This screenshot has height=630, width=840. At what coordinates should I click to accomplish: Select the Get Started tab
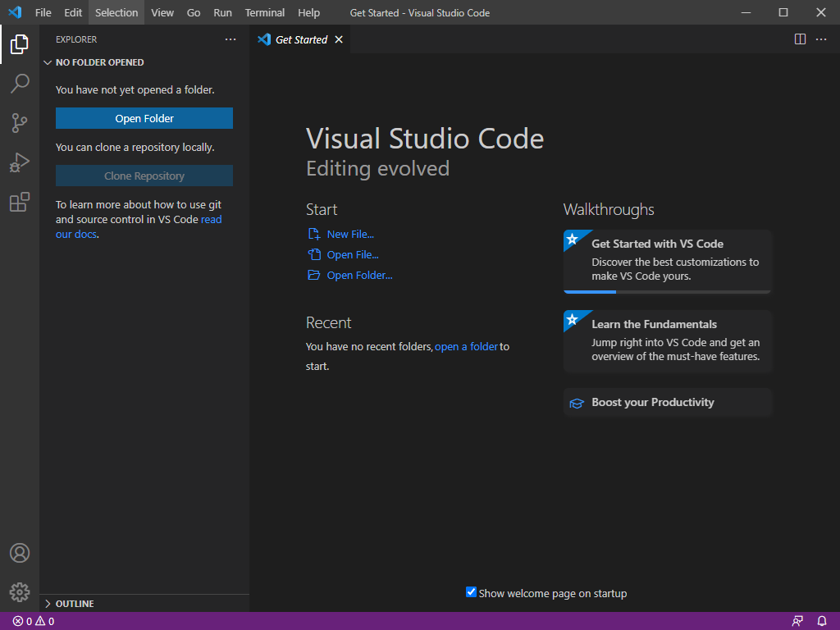click(x=300, y=39)
